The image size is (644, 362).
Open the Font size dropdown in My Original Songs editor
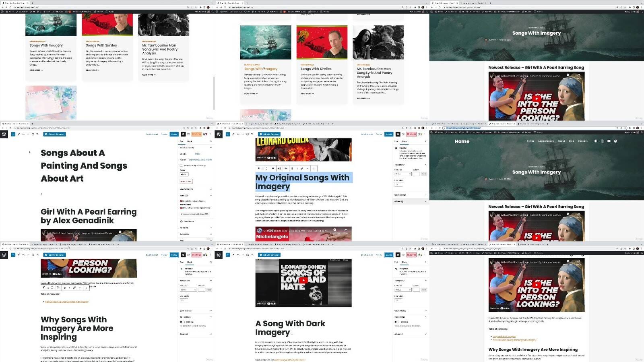[402, 174]
